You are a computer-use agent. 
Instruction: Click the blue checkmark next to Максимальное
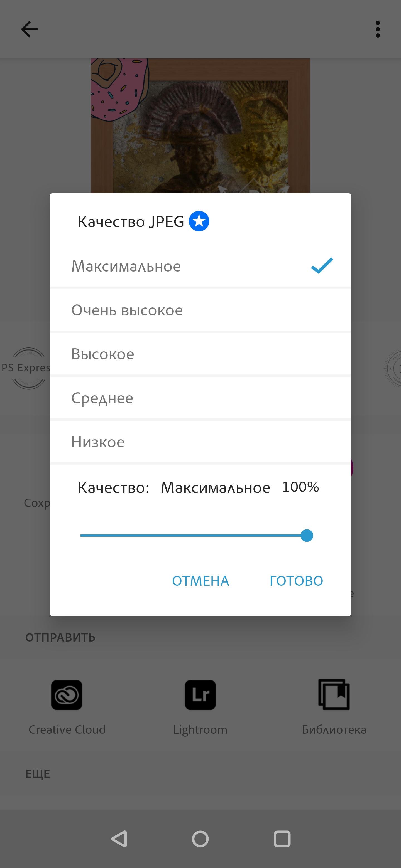click(322, 265)
